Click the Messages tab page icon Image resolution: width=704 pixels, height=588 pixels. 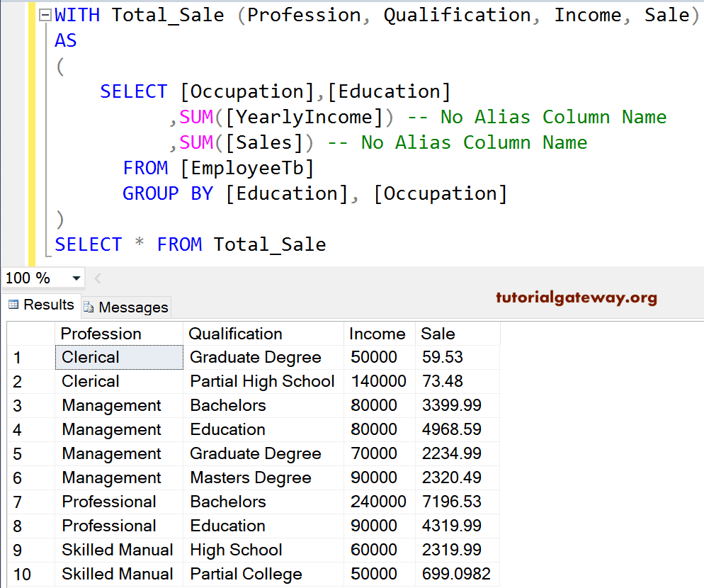tap(89, 307)
